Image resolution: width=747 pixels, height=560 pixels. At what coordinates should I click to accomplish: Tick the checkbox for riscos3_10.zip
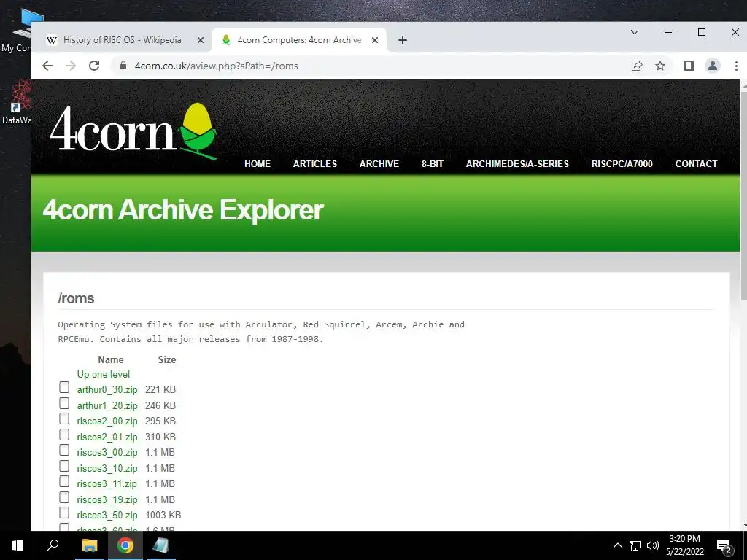point(64,466)
